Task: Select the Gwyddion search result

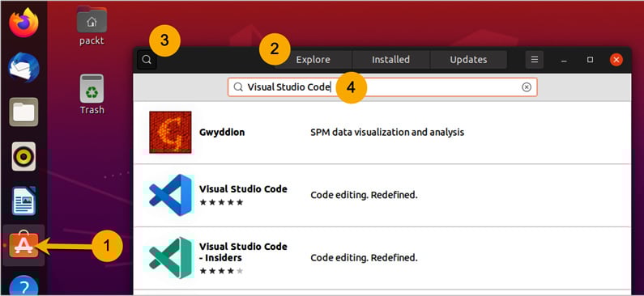Action: pos(382,133)
